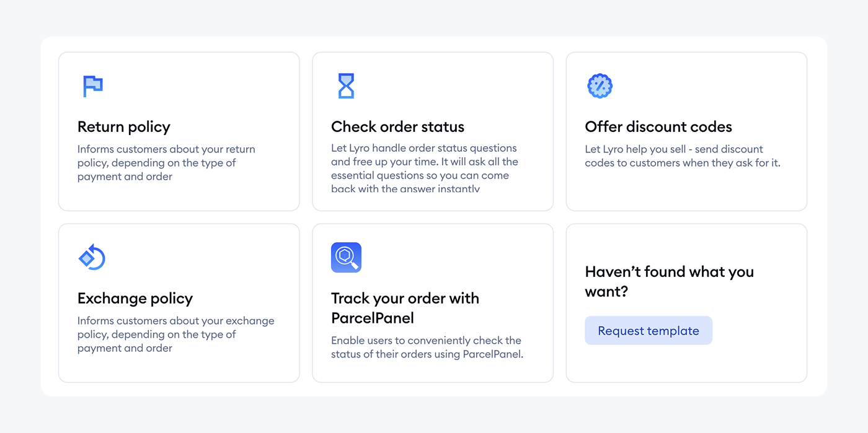This screenshot has width=868, height=433.
Task: Select the Check order status title
Action: point(397,127)
